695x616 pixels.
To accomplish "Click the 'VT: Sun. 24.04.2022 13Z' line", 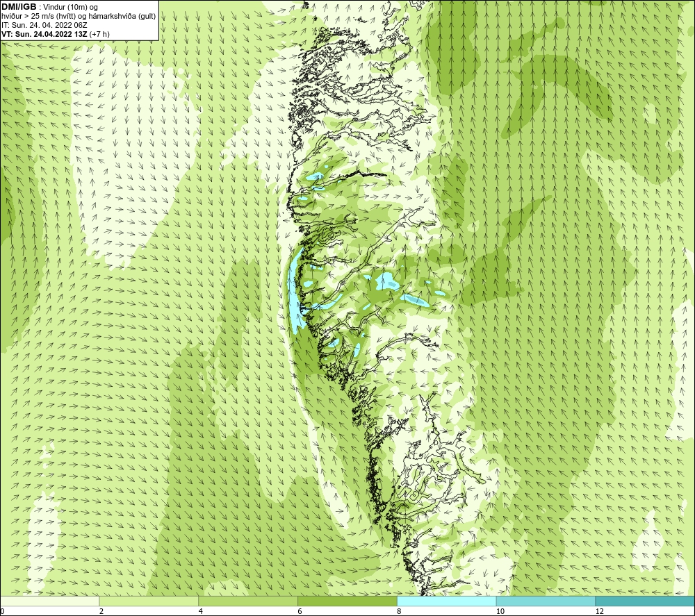I will point(44,34).
